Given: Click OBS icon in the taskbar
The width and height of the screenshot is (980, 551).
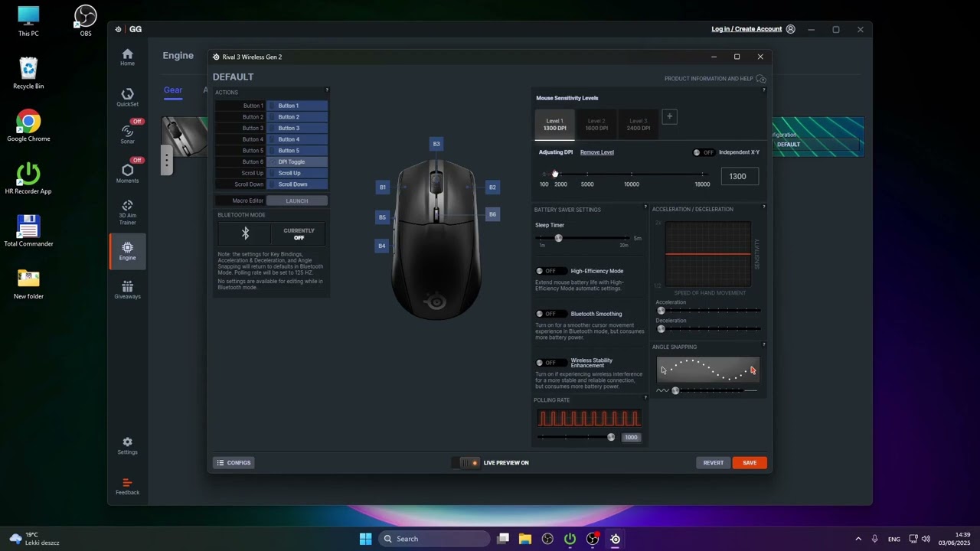Looking at the screenshot, I should click(547, 539).
